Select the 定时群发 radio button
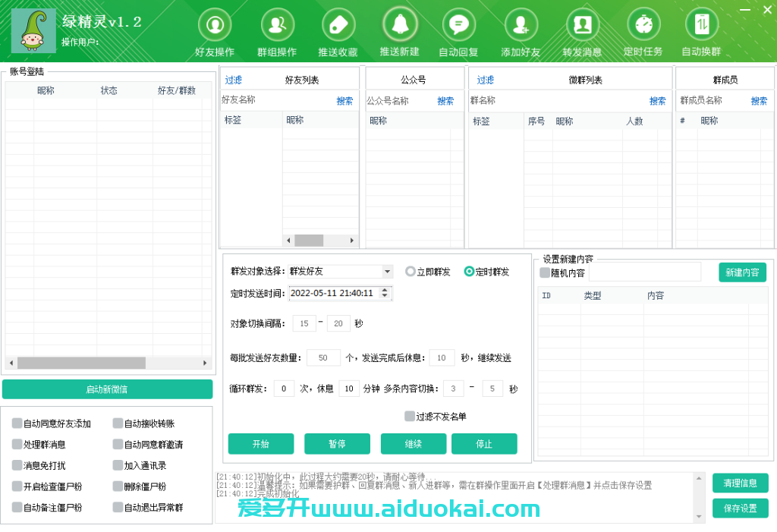The width and height of the screenshot is (777, 532). tap(469, 271)
